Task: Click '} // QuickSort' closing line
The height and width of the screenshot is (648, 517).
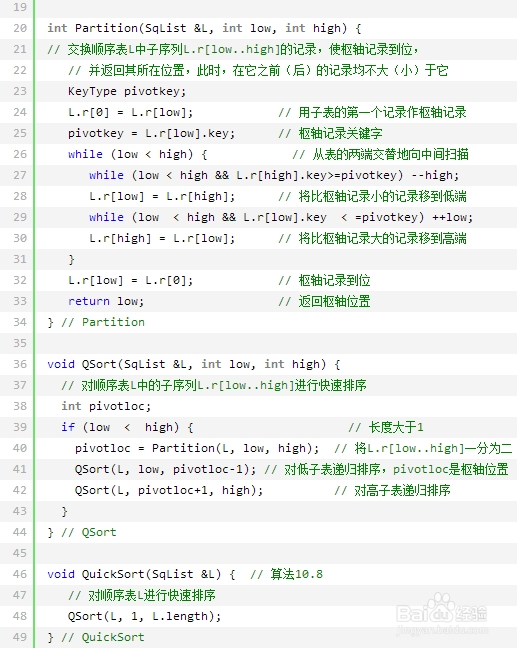Action: [96, 637]
